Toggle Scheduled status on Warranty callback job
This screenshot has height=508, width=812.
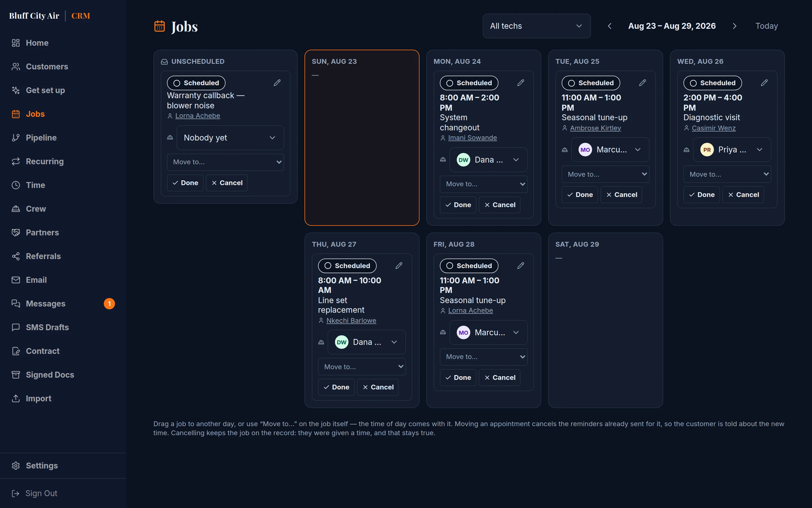(196, 83)
